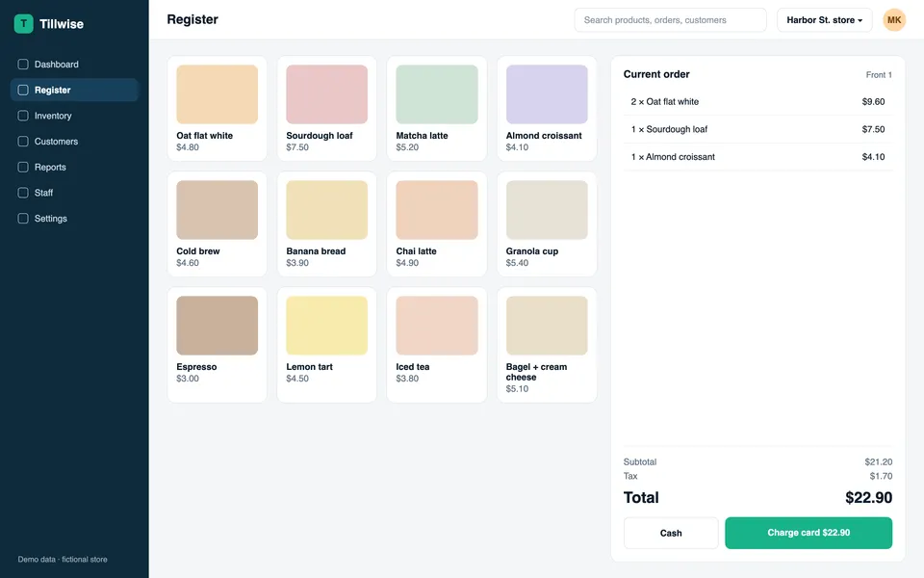The image size is (924, 578).
Task: Click the Register page title
Action: (192, 19)
